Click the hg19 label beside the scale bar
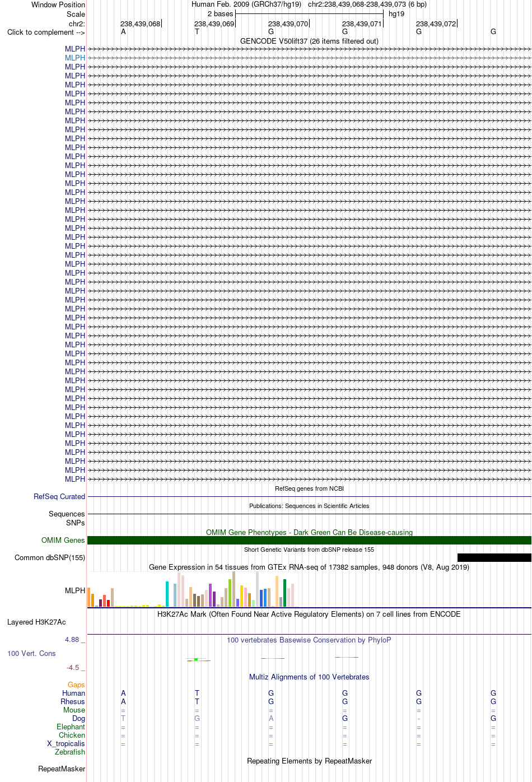The image size is (532, 782). (x=396, y=13)
